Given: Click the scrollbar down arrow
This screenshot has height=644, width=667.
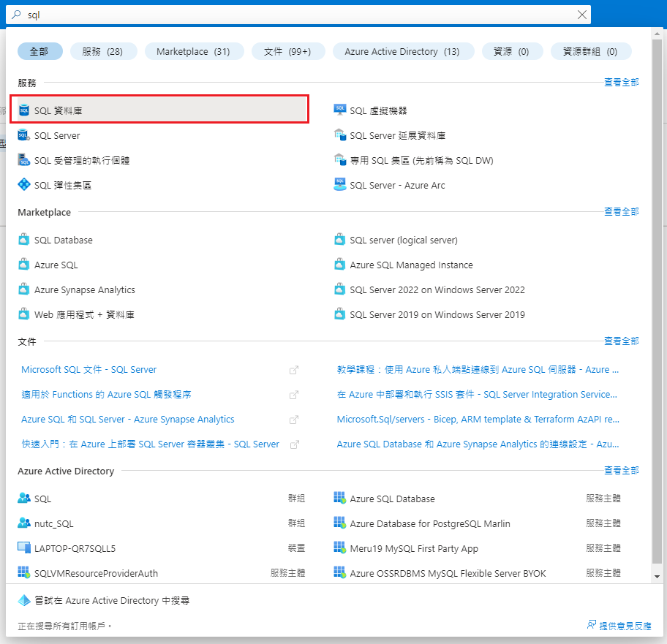Looking at the screenshot, I should pos(657,577).
